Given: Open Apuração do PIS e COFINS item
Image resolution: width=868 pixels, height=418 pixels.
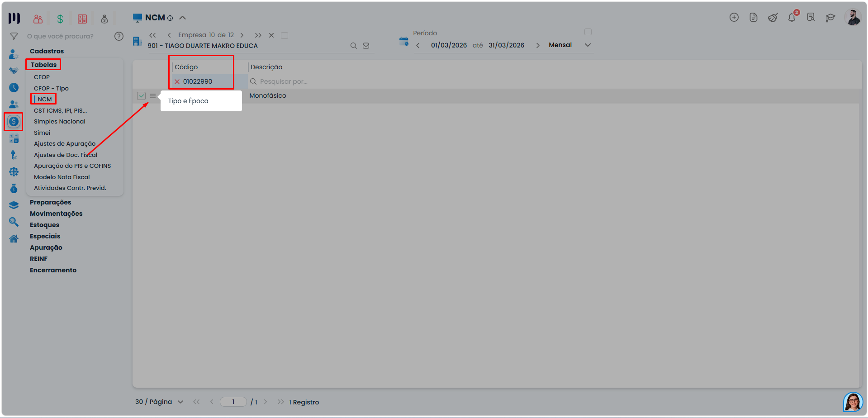Looking at the screenshot, I should (x=72, y=166).
